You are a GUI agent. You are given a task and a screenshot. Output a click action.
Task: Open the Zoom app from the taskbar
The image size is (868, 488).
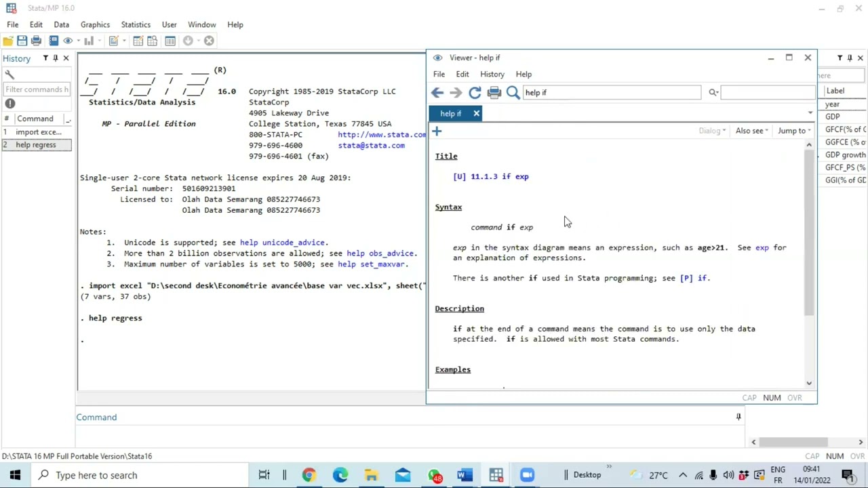[527, 475]
